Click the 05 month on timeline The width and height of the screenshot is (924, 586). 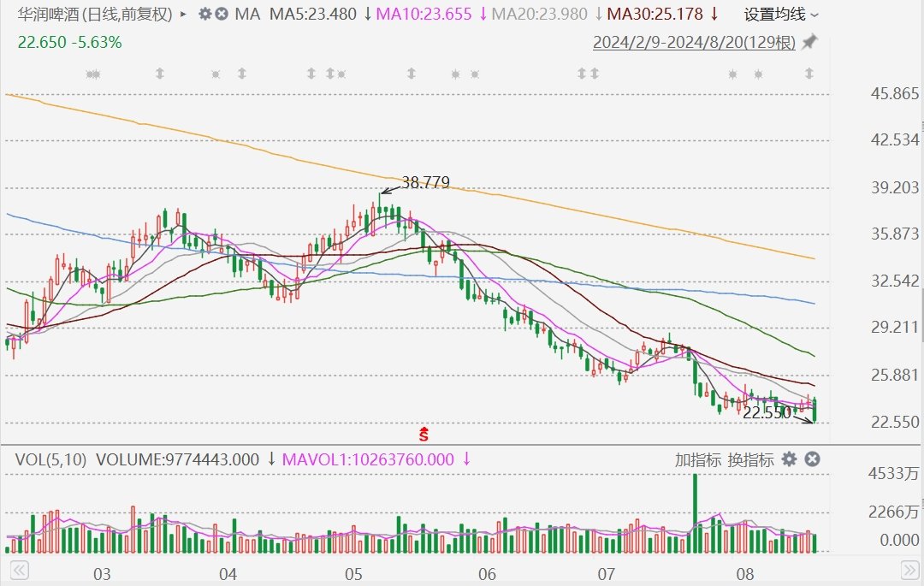coord(354,572)
